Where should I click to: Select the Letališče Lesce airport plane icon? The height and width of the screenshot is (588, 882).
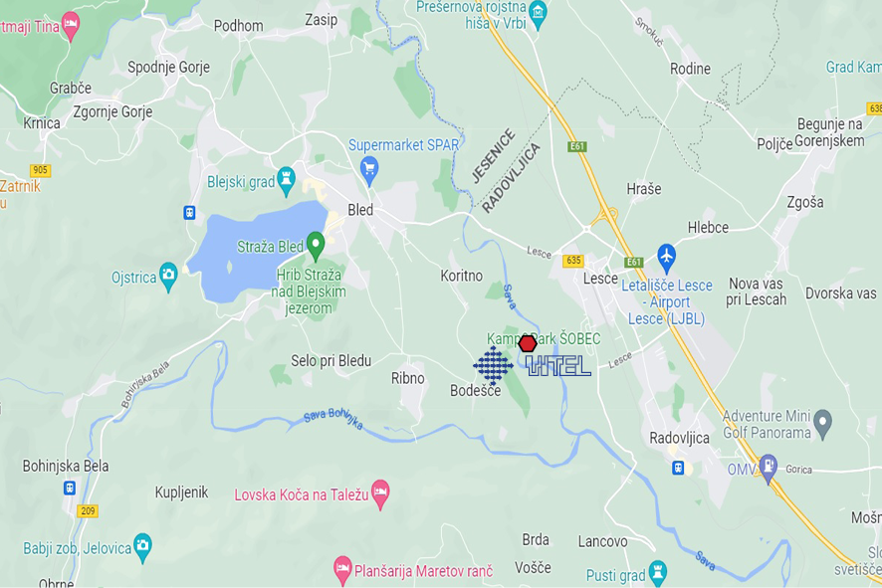(x=667, y=258)
